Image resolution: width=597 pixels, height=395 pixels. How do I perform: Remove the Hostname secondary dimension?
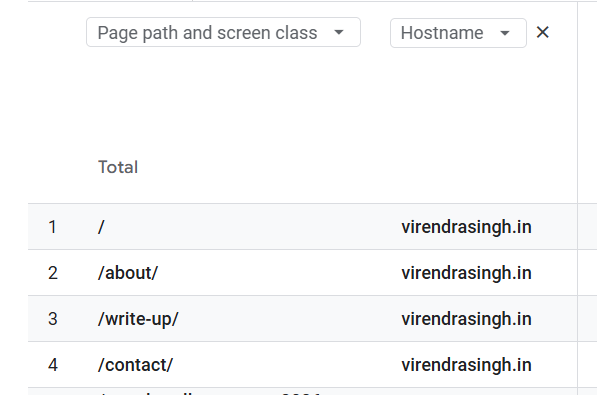(x=543, y=32)
